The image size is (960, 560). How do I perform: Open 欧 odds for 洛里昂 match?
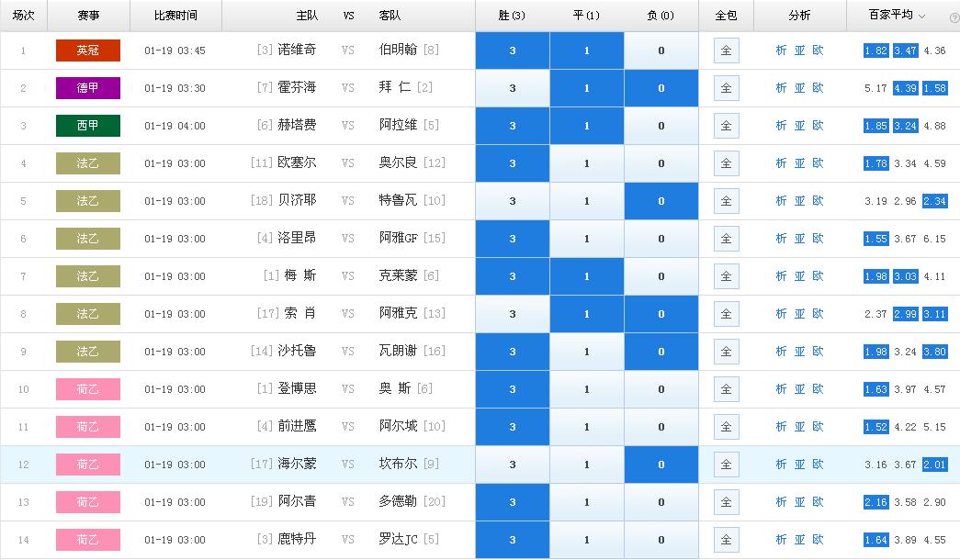click(818, 239)
